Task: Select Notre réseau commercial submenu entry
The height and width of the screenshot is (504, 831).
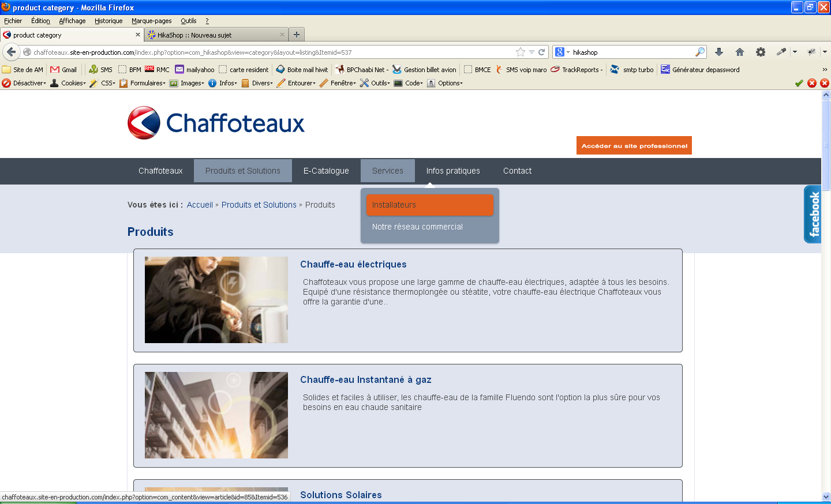Action: point(417,227)
